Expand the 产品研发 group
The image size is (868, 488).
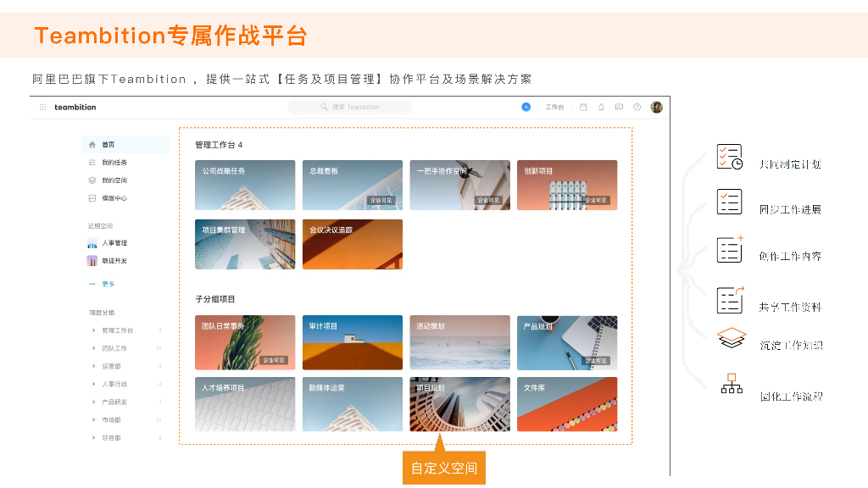[93, 402]
